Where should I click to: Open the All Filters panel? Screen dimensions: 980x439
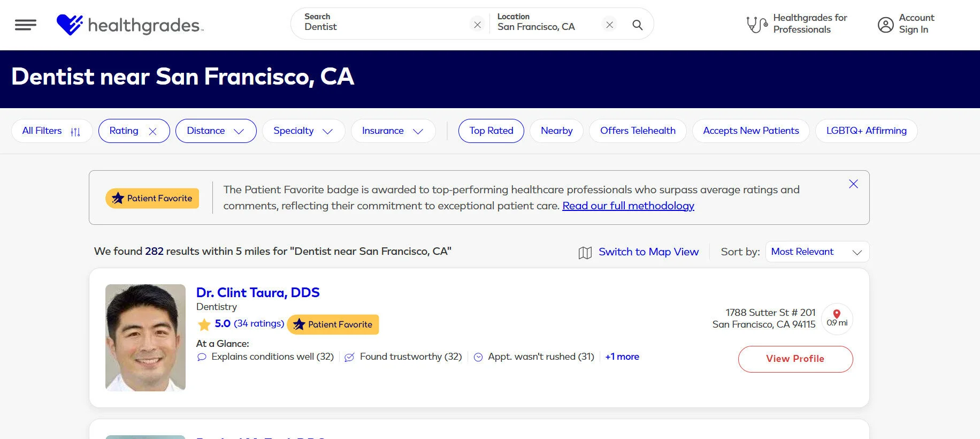pos(52,131)
